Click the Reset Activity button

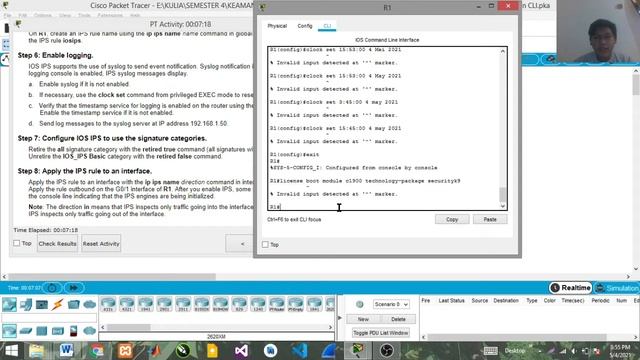pyautogui.click(x=101, y=244)
